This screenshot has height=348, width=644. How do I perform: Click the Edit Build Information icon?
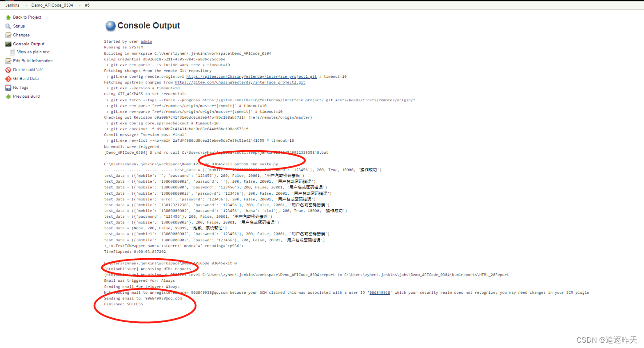[x=8, y=61]
